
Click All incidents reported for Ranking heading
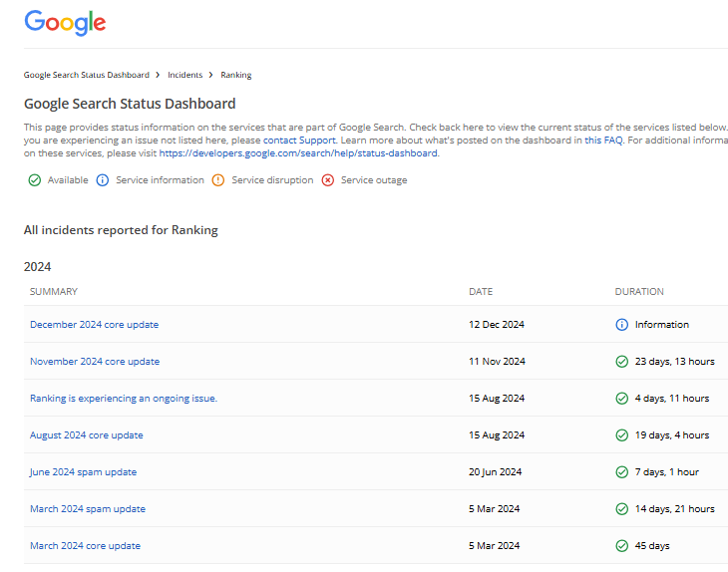121,230
